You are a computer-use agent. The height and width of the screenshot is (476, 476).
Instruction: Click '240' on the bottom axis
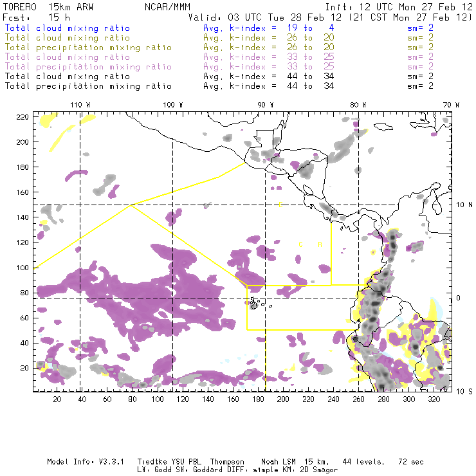pos(333,399)
